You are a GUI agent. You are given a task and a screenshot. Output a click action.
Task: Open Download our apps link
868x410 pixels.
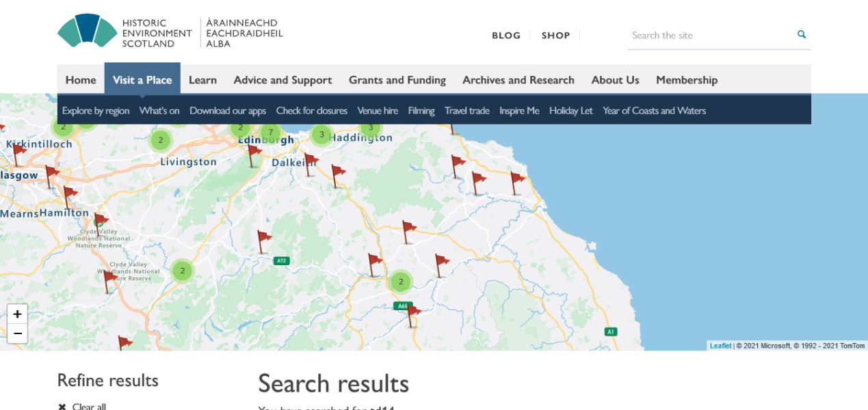click(228, 111)
